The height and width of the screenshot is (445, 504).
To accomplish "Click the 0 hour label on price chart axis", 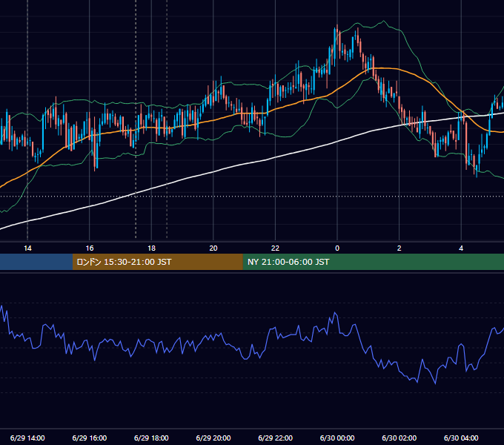I will coord(337,248).
